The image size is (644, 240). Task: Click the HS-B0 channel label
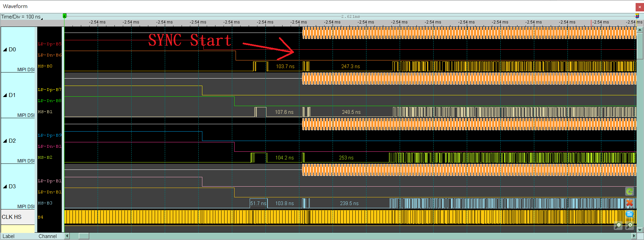pyautogui.click(x=45, y=66)
